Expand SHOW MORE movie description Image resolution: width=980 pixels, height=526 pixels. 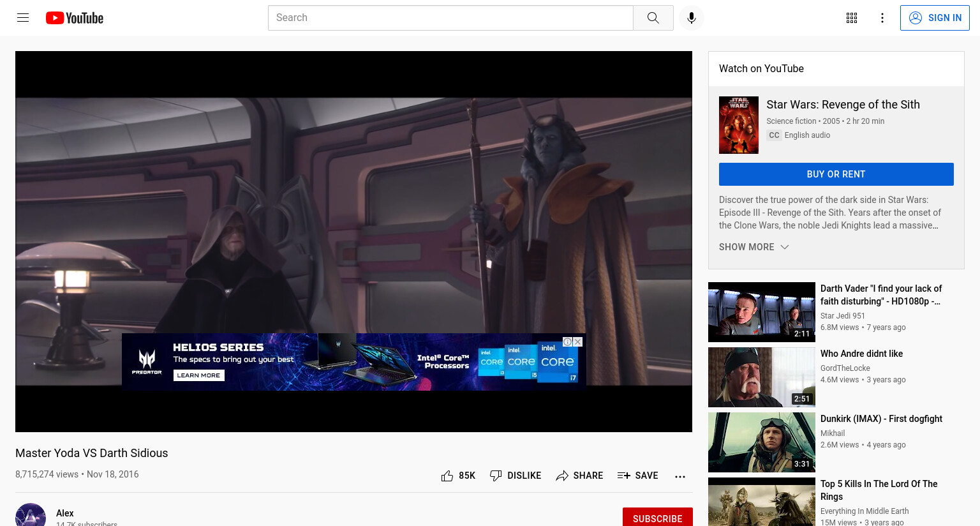tap(754, 247)
